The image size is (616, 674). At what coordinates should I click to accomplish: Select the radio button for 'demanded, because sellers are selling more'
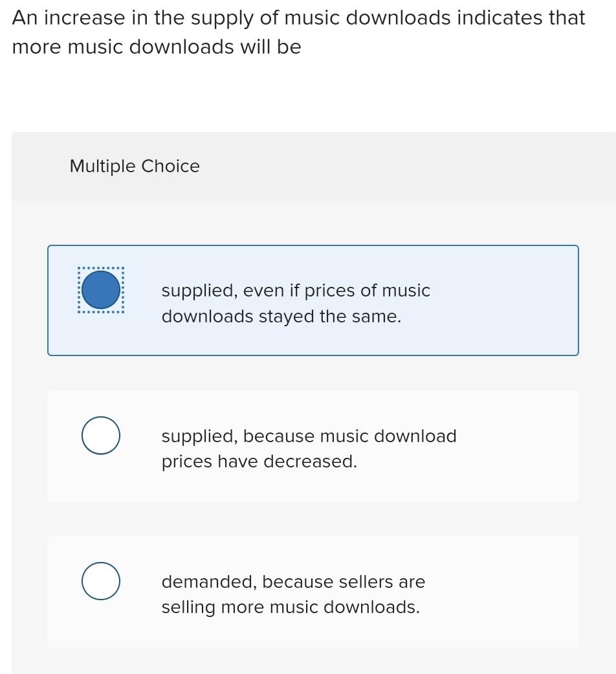point(100,581)
